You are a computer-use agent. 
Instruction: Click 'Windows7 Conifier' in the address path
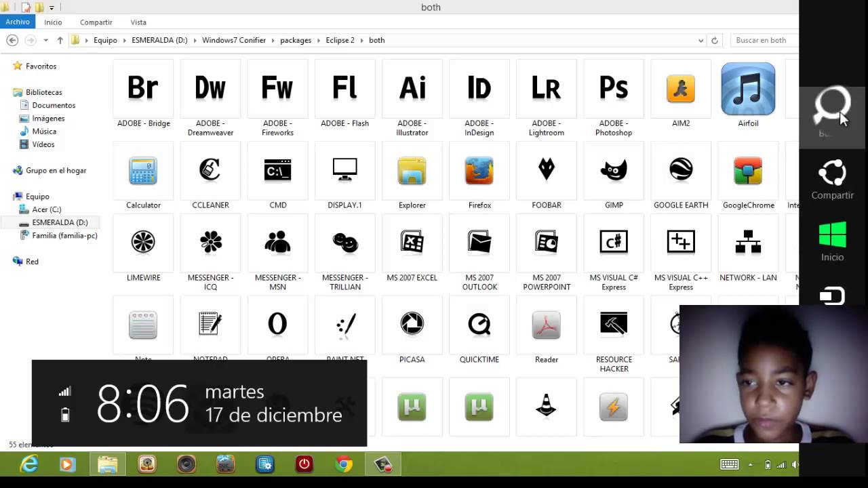[x=234, y=40]
